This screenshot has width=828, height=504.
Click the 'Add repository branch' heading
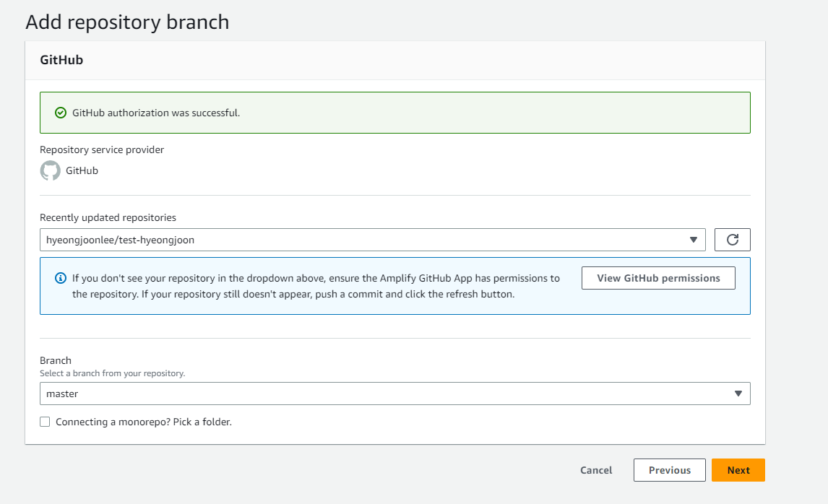pos(127,22)
